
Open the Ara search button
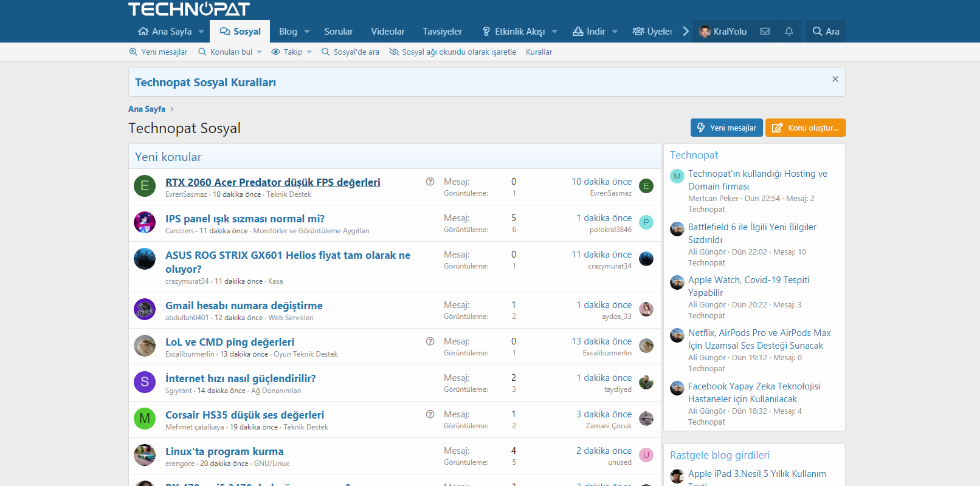click(x=826, y=32)
